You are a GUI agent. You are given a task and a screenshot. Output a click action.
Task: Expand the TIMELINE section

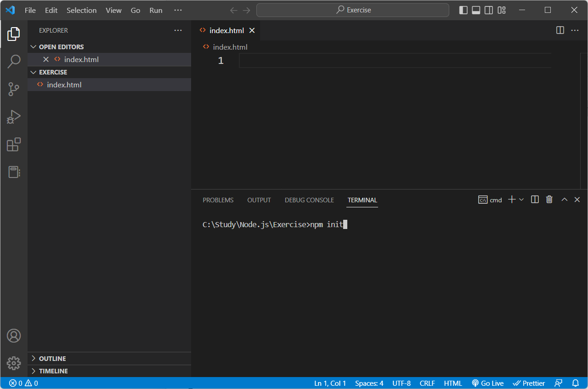pyautogui.click(x=109, y=371)
